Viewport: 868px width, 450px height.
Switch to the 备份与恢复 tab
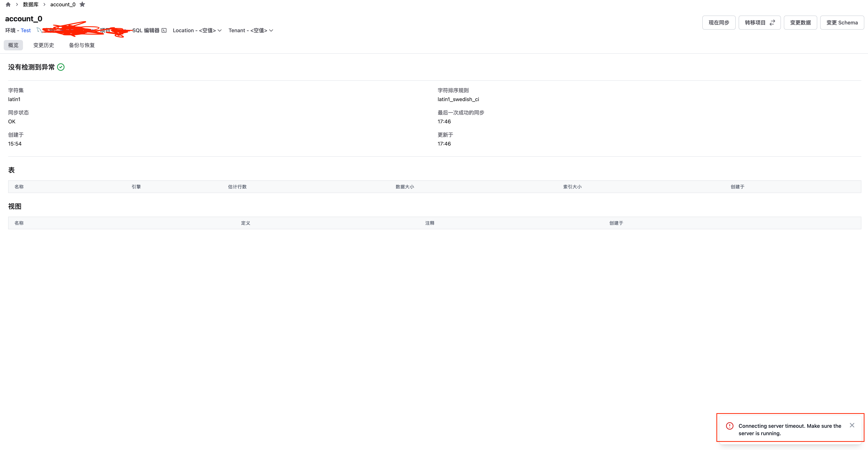tap(82, 45)
